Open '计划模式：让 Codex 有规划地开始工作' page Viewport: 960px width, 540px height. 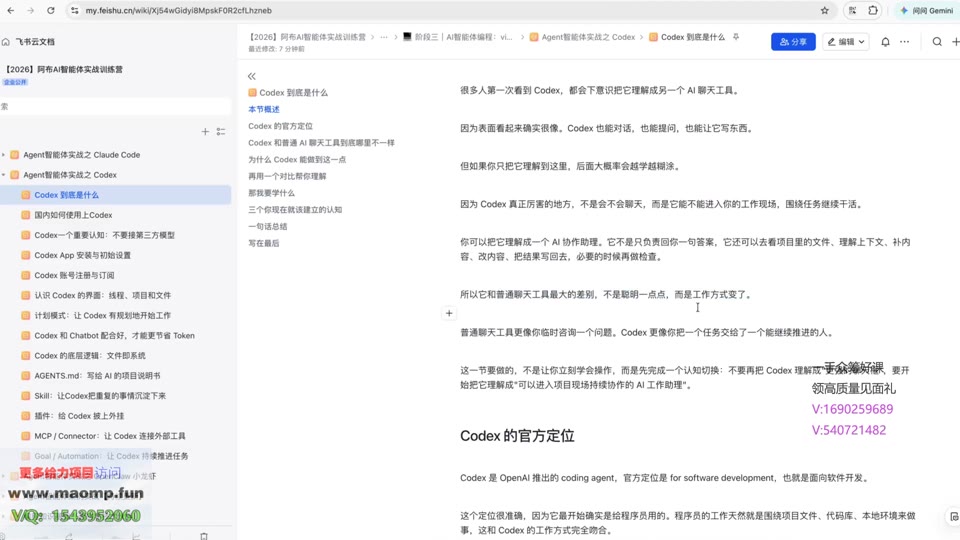point(102,315)
